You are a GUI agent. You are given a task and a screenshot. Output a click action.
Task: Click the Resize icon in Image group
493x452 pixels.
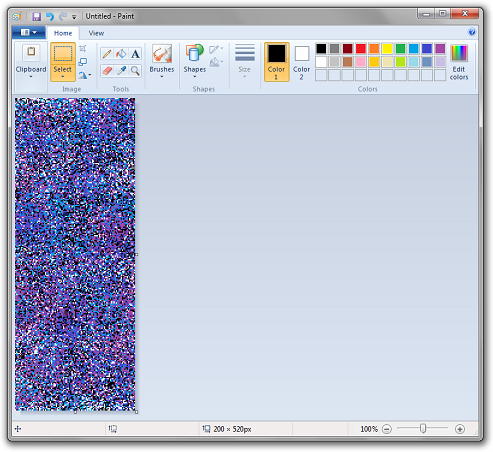pos(83,62)
